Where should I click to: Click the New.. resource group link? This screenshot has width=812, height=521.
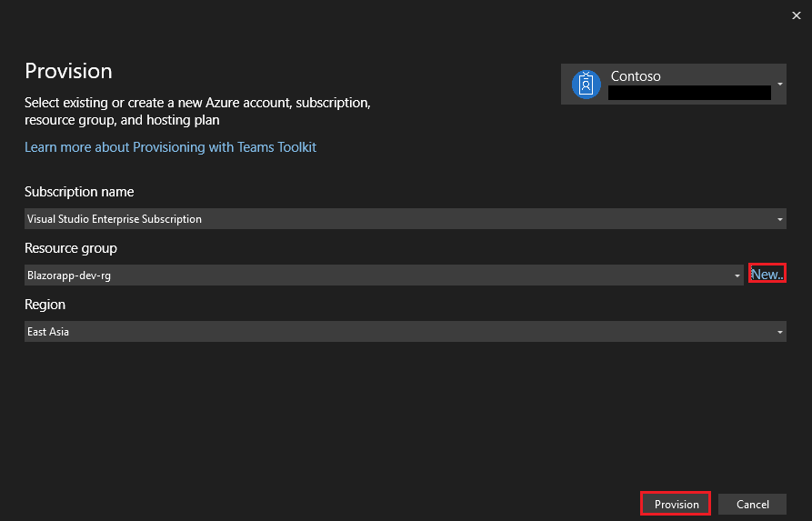pyautogui.click(x=767, y=274)
